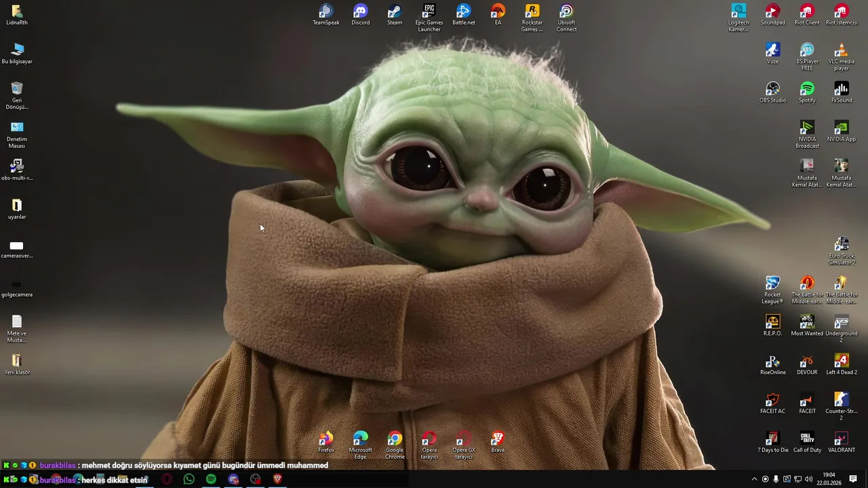Select the VALORANT desktop icon
This screenshot has width=868, height=488.
[x=842, y=442]
